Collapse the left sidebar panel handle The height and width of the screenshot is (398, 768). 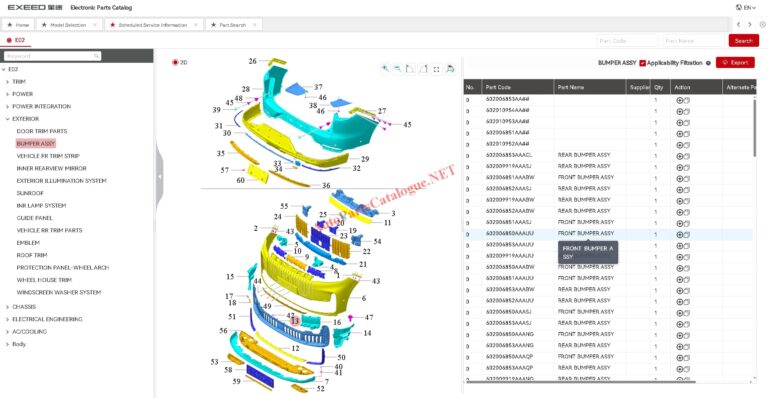tap(159, 176)
